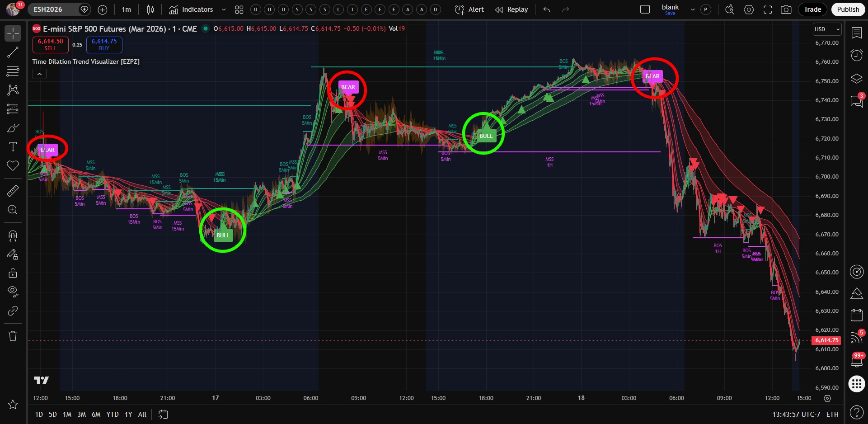Enter fullscreen mode

[768, 9]
